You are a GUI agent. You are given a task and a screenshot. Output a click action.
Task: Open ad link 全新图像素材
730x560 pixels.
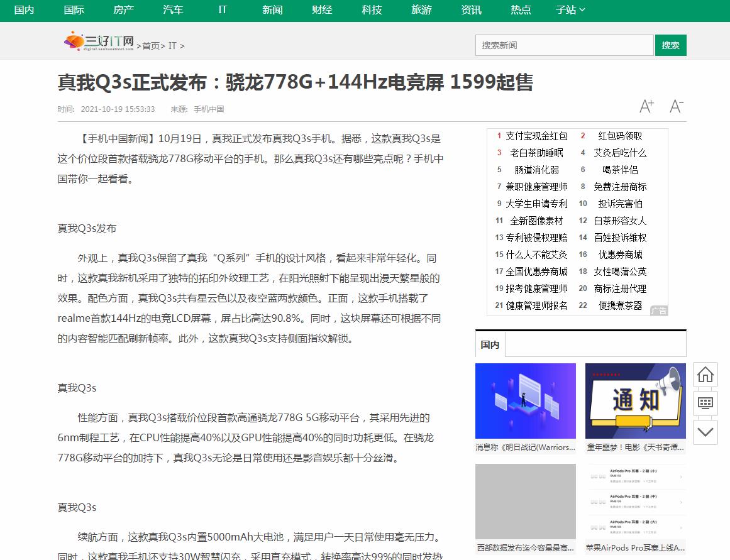point(536,221)
